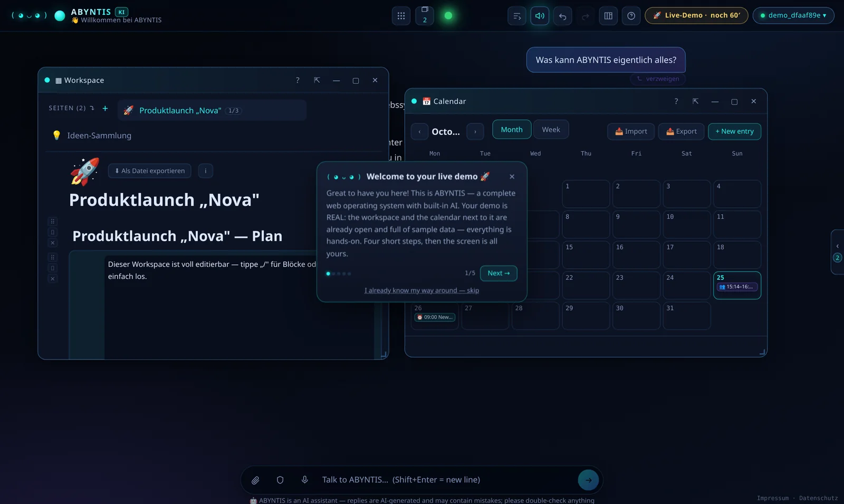Click the ABYNTIS face logo
The image size is (844, 504).
coord(30,15)
